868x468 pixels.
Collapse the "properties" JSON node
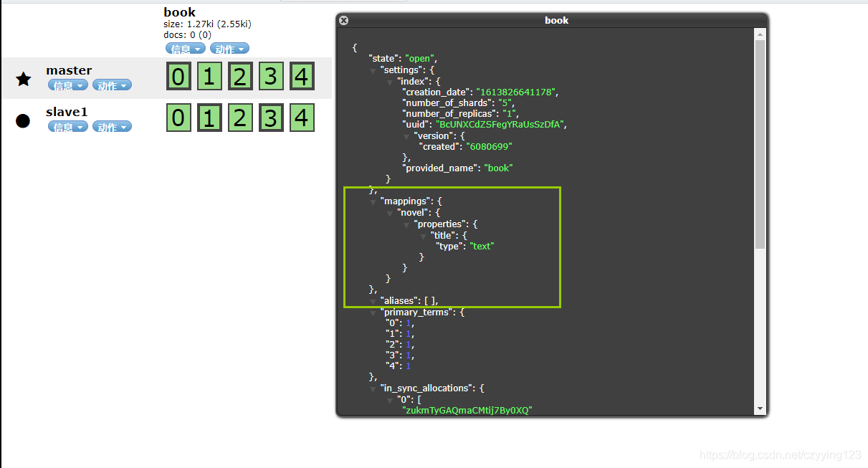coord(406,224)
